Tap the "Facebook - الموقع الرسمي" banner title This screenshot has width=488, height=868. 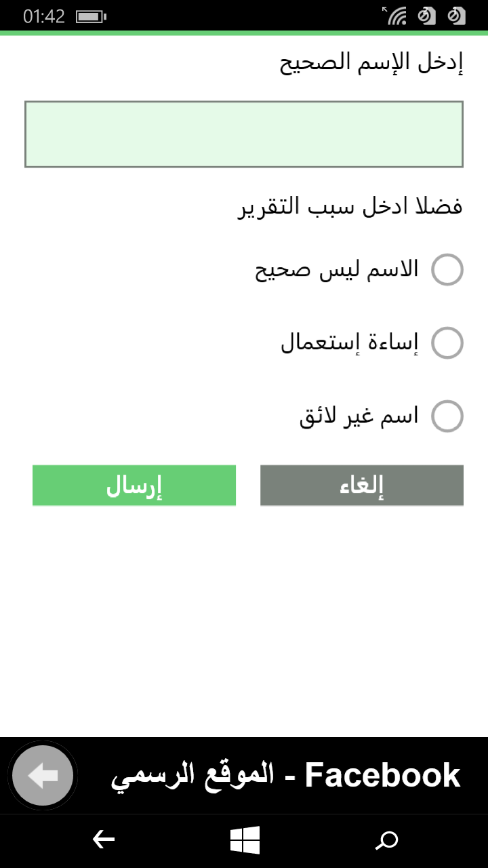pos(286,776)
